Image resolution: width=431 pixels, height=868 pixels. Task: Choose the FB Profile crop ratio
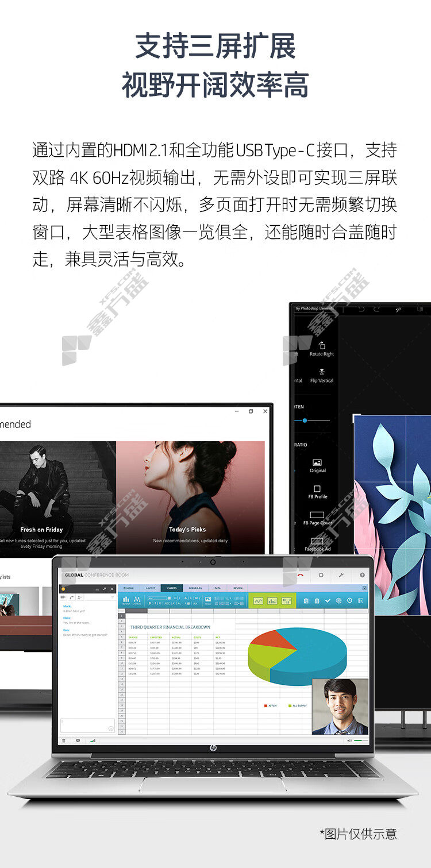(x=317, y=489)
